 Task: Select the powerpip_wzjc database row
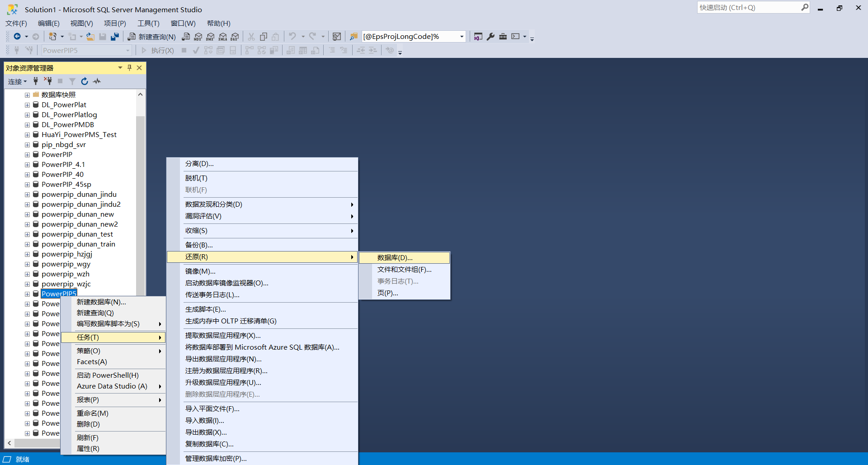(66, 284)
